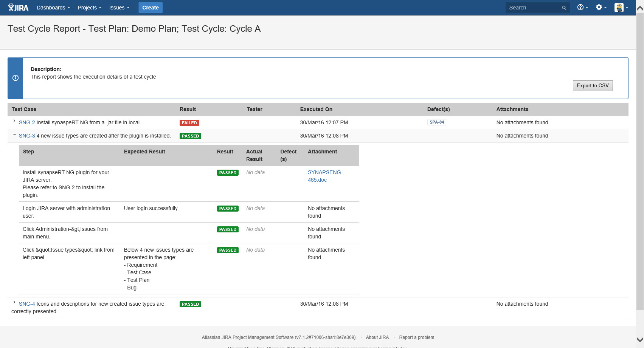The image size is (644, 348).
Task: Click the scrollbar down arrow
Action: pos(639,340)
